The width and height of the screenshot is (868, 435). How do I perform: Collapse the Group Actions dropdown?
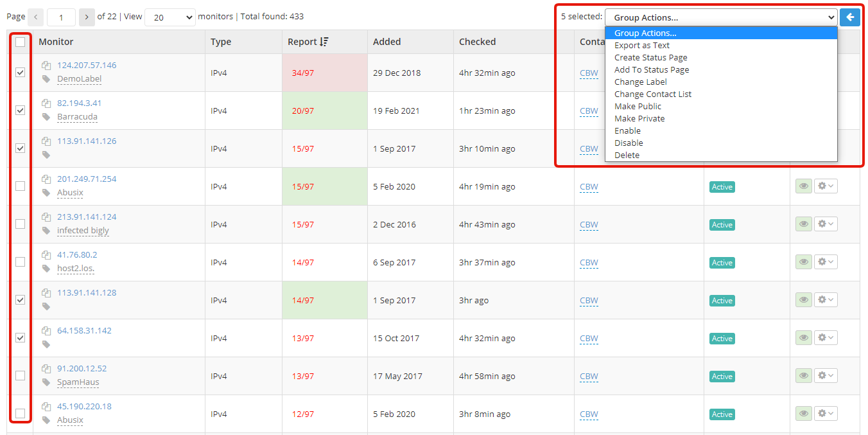point(720,17)
